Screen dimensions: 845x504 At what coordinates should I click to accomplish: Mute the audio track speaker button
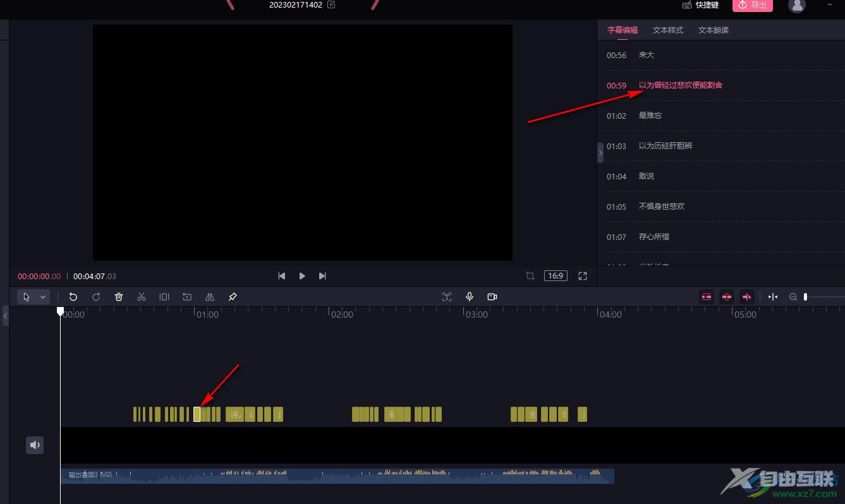pos(35,445)
